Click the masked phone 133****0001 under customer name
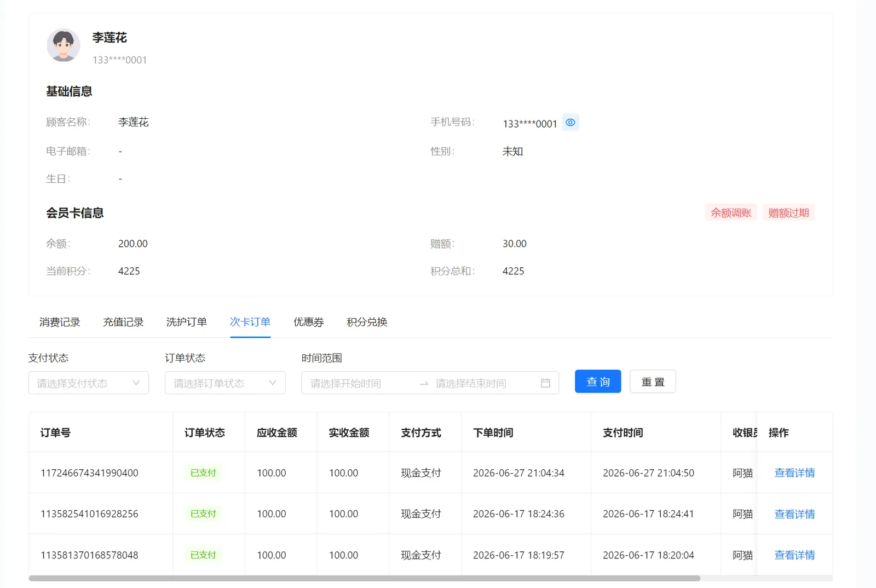The width and height of the screenshot is (876, 588). tap(119, 60)
